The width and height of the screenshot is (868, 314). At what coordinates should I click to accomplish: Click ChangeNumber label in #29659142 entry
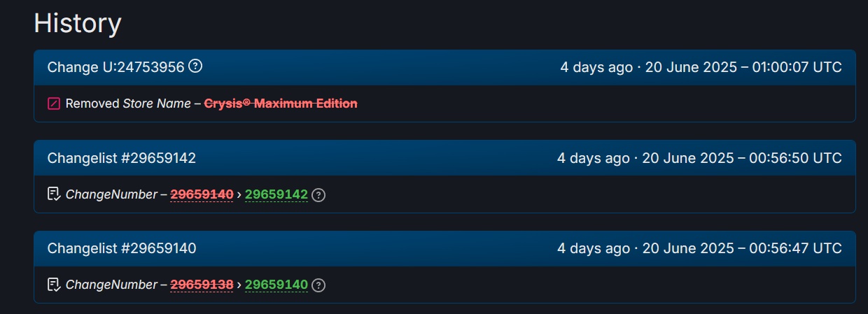tap(111, 194)
